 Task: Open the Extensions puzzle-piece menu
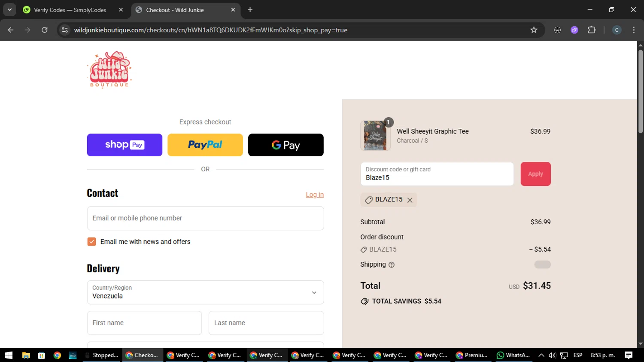(x=592, y=30)
